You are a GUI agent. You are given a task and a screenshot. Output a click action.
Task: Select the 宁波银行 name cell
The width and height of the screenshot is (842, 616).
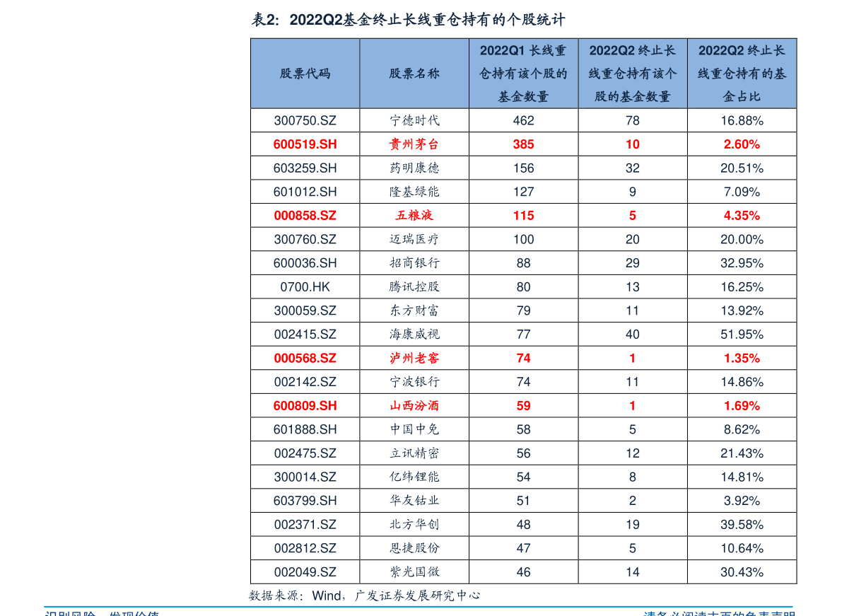[x=414, y=382]
